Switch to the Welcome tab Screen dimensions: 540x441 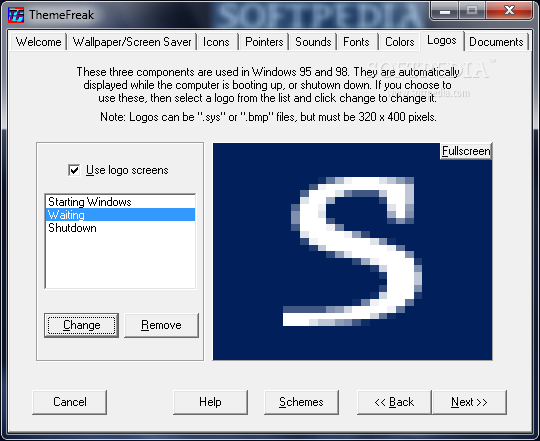point(38,42)
